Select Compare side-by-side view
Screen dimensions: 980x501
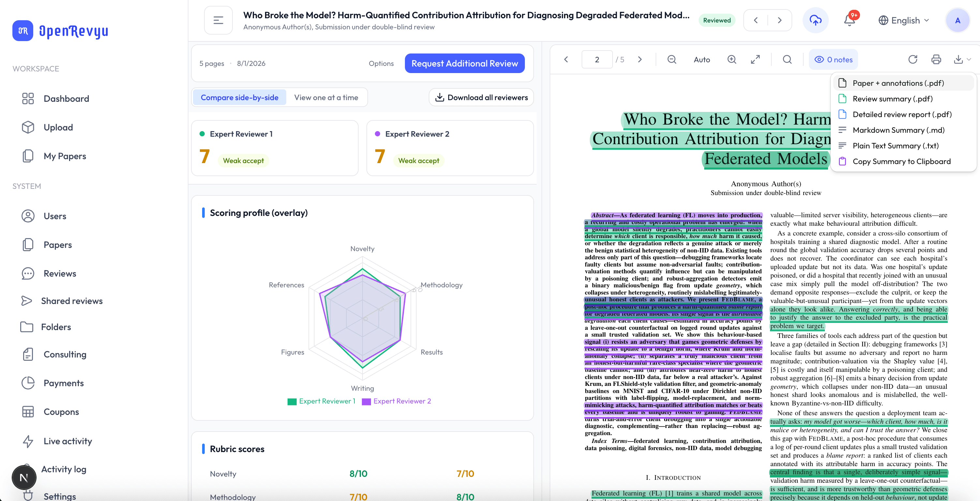coord(239,98)
